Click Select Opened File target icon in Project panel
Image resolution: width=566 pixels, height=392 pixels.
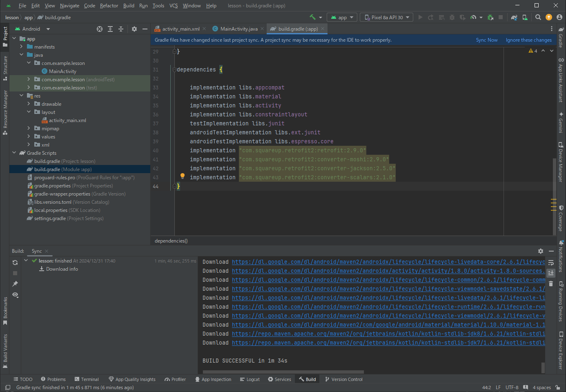[x=100, y=29]
